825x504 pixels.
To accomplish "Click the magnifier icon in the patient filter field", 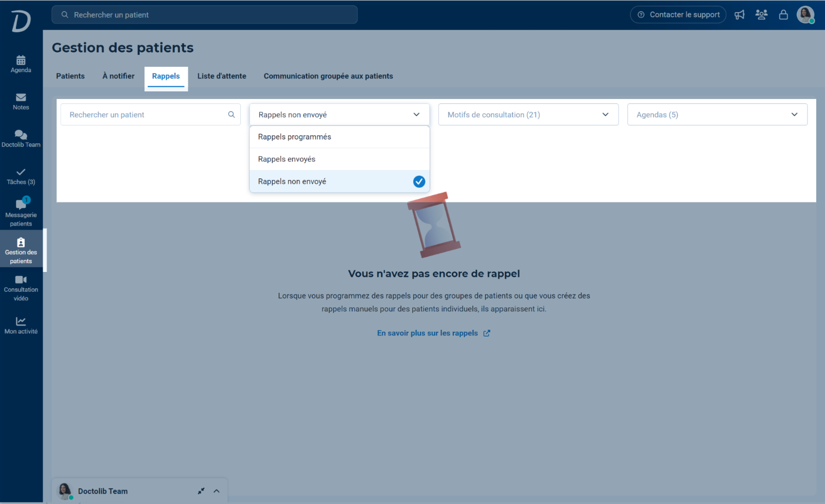I will [232, 114].
